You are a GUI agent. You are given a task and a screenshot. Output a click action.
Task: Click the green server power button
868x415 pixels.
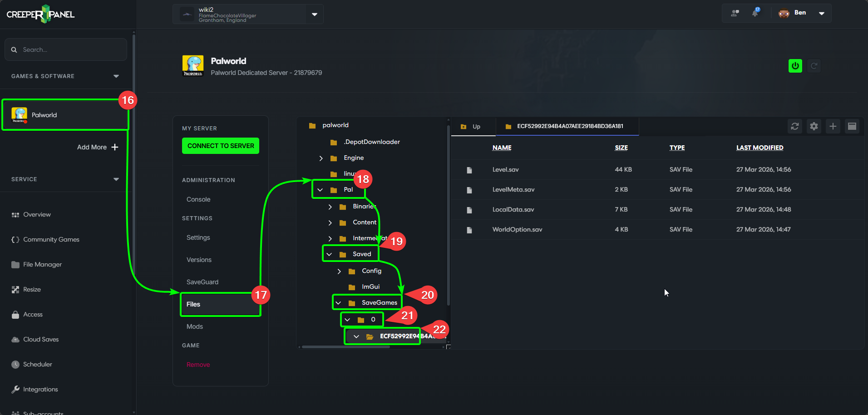[795, 66]
